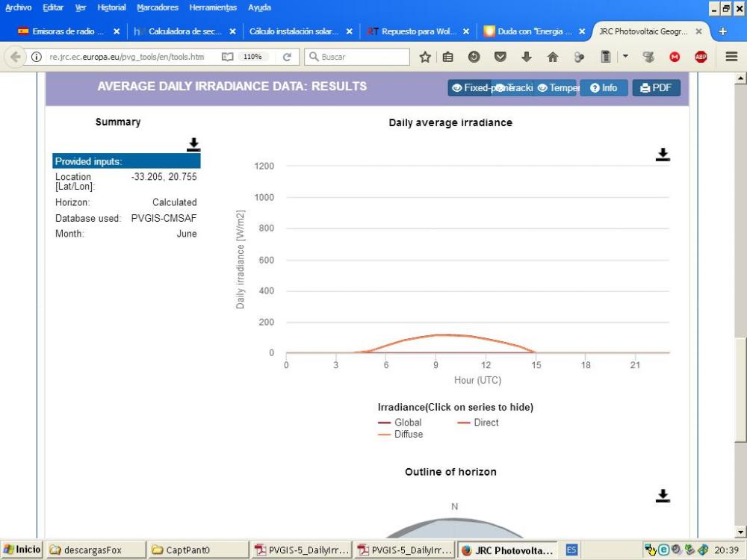The height and width of the screenshot is (560, 747).
Task: Open the Marcadores menu
Action: click(x=158, y=7)
